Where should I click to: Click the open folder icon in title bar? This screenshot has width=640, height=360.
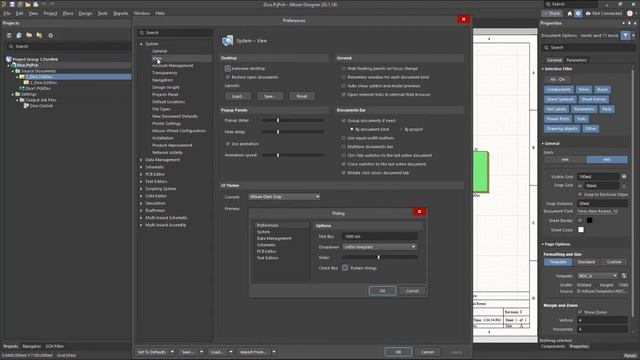[x=28, y=4]
